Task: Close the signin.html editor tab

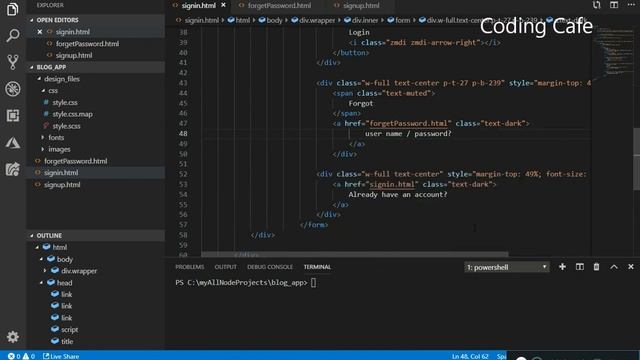Action: click(223, 5)
